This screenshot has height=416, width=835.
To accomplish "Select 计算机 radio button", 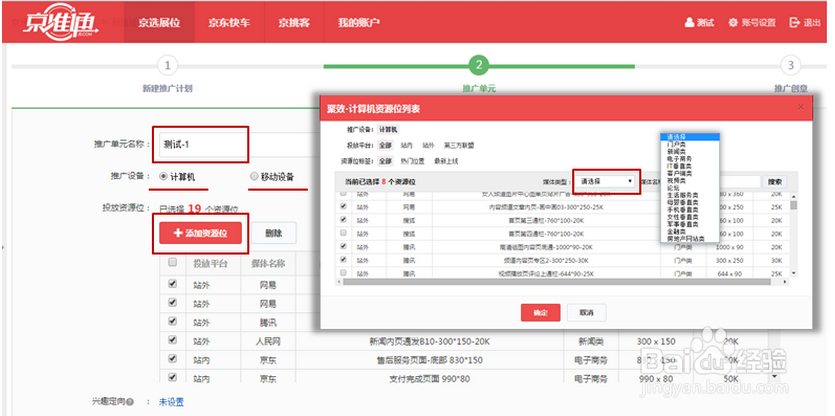I will click(x=163, y=176).
